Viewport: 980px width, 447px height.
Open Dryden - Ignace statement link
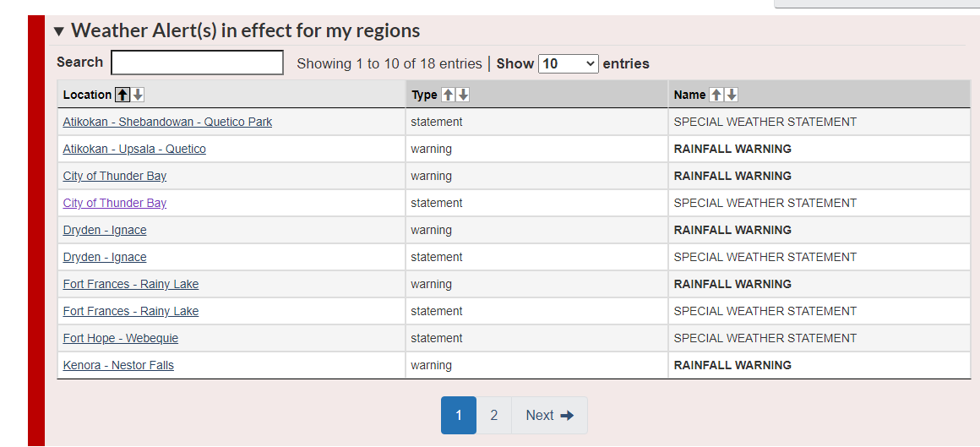(105, 257)
